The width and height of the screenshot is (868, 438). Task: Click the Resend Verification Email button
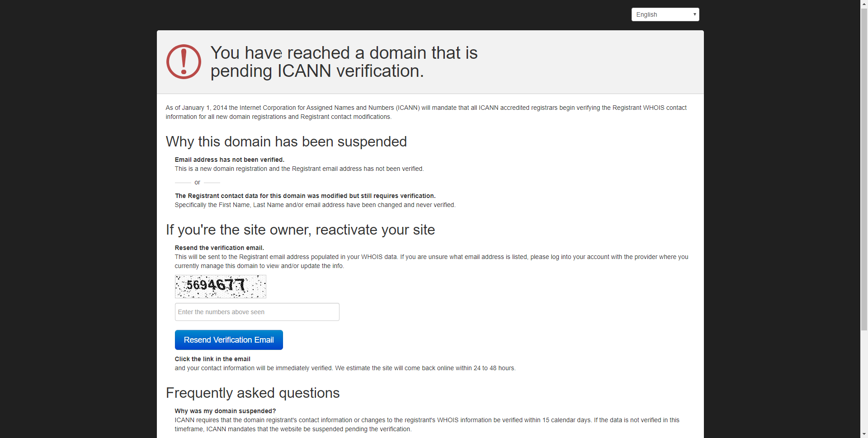point(229,340)
